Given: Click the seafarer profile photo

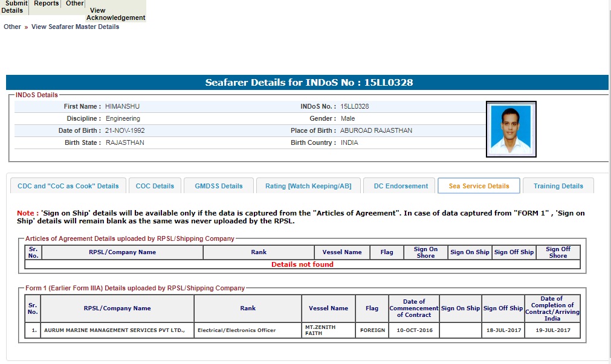Looking at the screenshot, I should coord(511,129).
